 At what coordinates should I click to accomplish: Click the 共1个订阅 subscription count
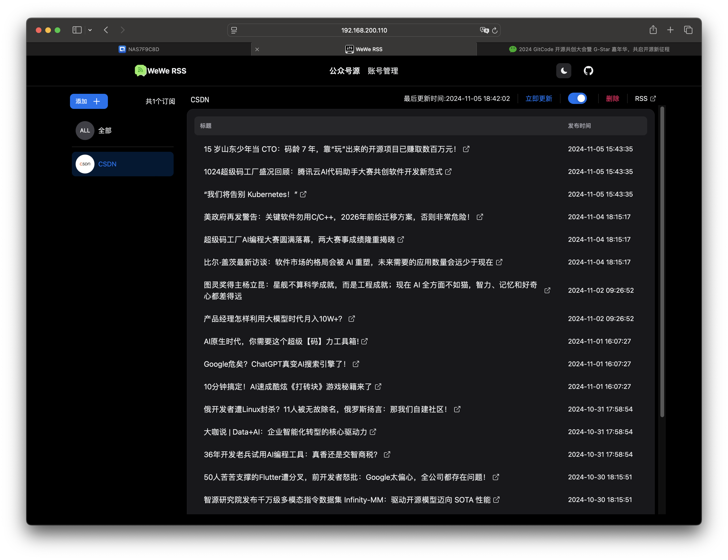click(160, 101)
